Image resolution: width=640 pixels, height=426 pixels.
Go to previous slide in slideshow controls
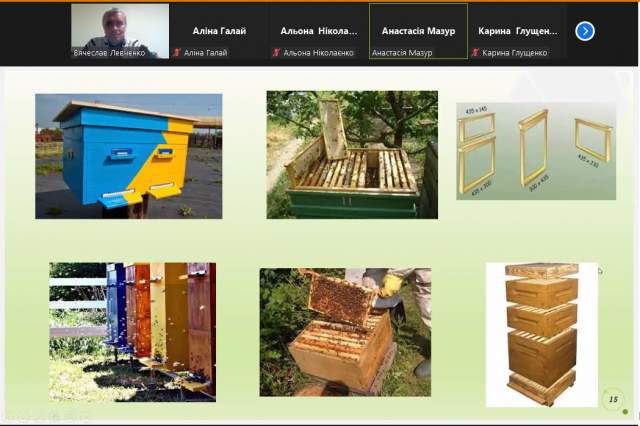click(8, 417)
